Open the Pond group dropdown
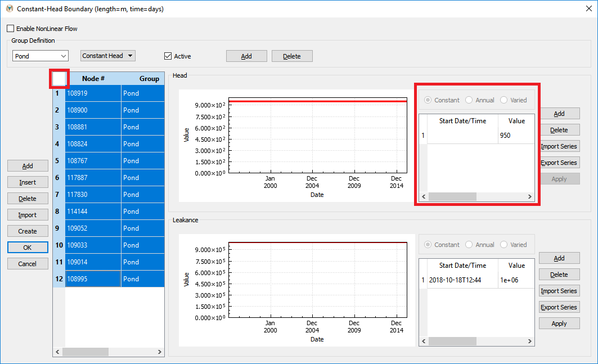Viewport: 598px width, 364px height. 40,56
